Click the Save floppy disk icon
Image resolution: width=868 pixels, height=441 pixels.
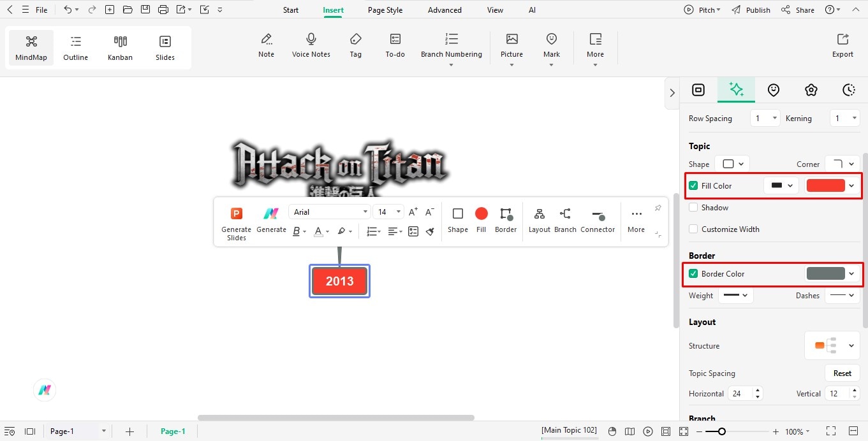[145, 10]
